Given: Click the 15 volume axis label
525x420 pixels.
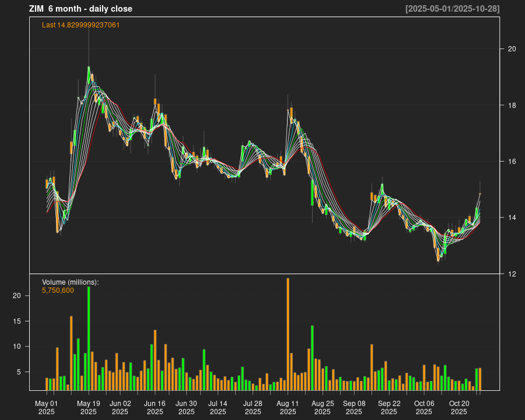Looking at the screenshot, I should click(17, 321).
